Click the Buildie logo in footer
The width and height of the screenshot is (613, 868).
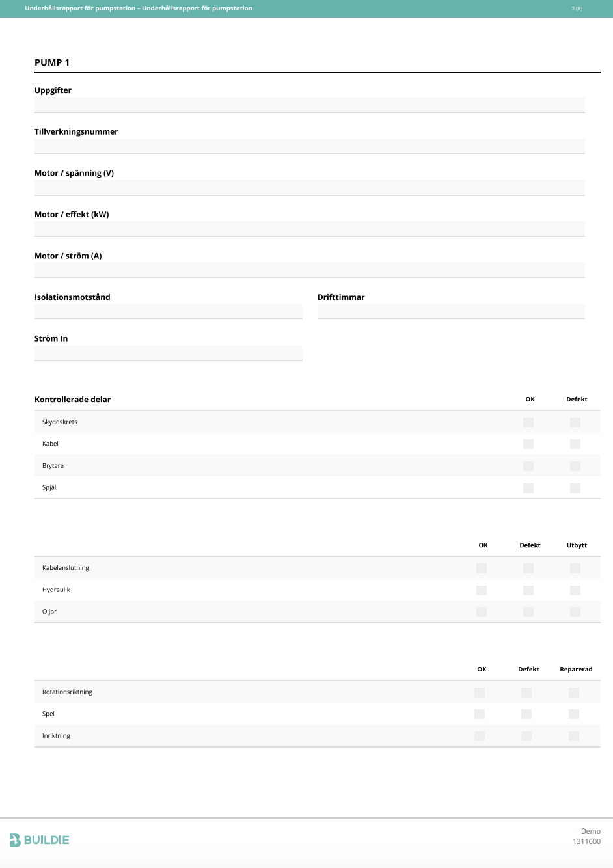pyautogui.click(x=40, y=840)
